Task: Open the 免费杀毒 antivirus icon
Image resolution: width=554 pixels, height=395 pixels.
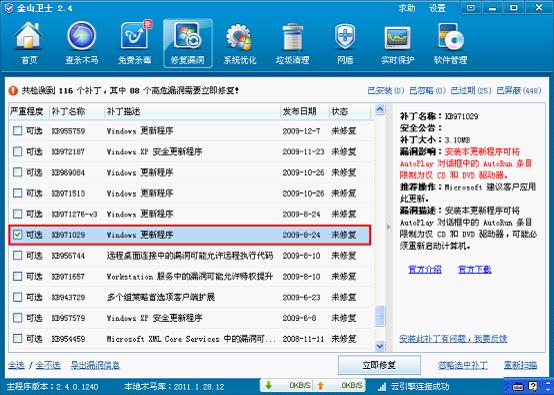Action: click(135, 43)
